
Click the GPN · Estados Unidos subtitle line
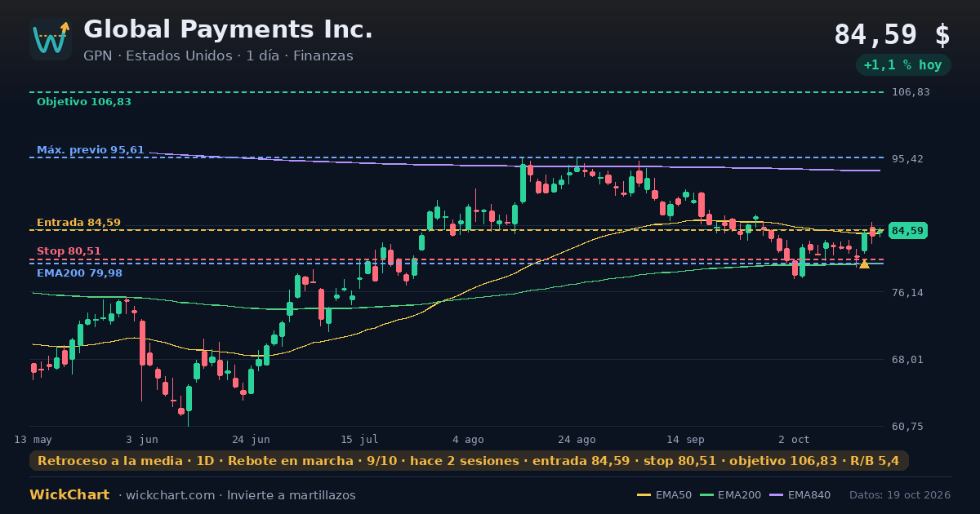pyautogui.click(x=218, y=56)
